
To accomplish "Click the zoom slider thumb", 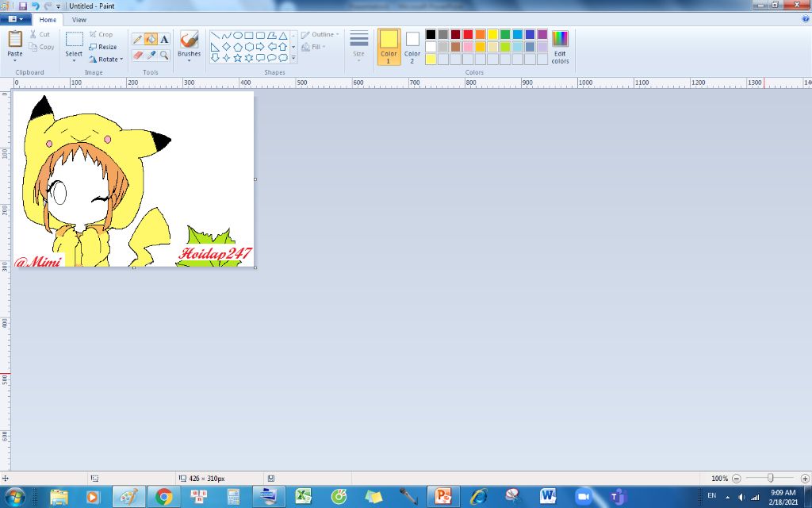I will click(771, 479).
